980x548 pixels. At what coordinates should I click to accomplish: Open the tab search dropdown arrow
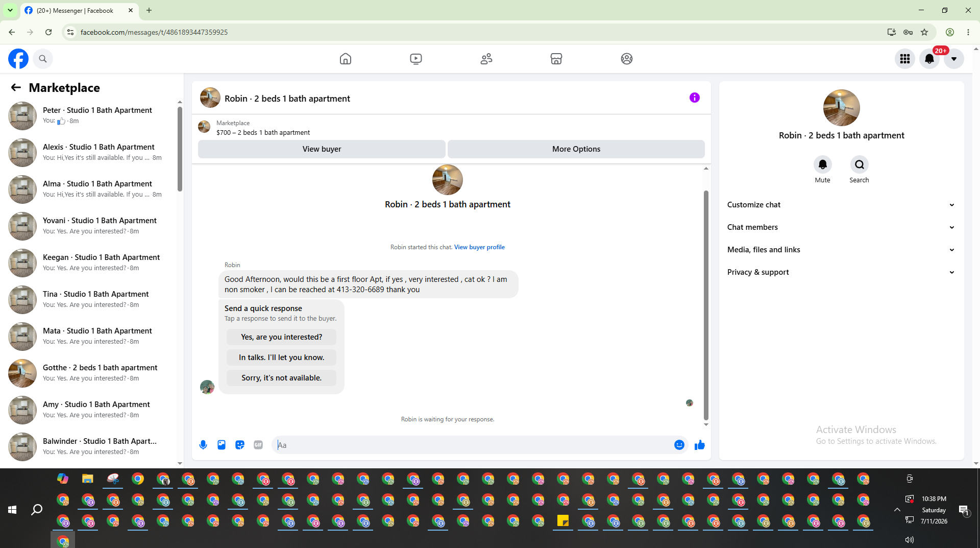pos(10,10)
